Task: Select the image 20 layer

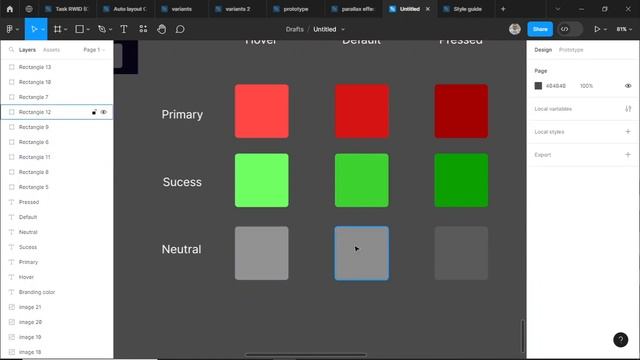Action: (57, 322)
